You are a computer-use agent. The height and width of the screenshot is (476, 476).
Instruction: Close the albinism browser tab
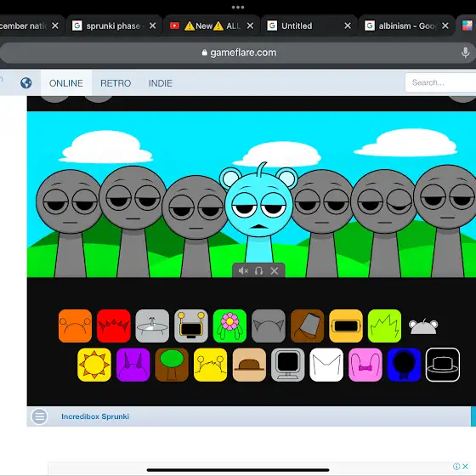445,25
